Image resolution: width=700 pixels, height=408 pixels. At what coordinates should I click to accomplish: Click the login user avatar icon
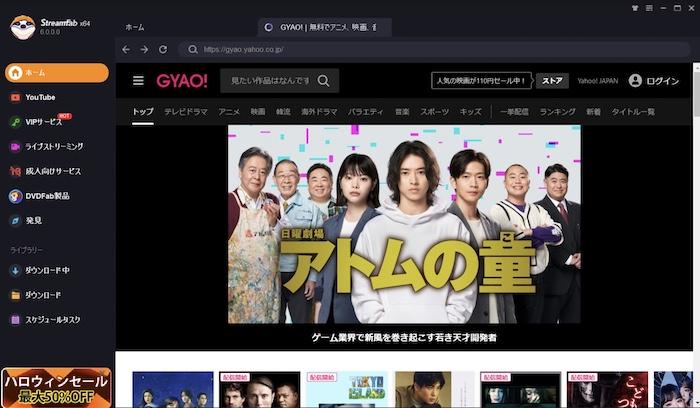635,81
